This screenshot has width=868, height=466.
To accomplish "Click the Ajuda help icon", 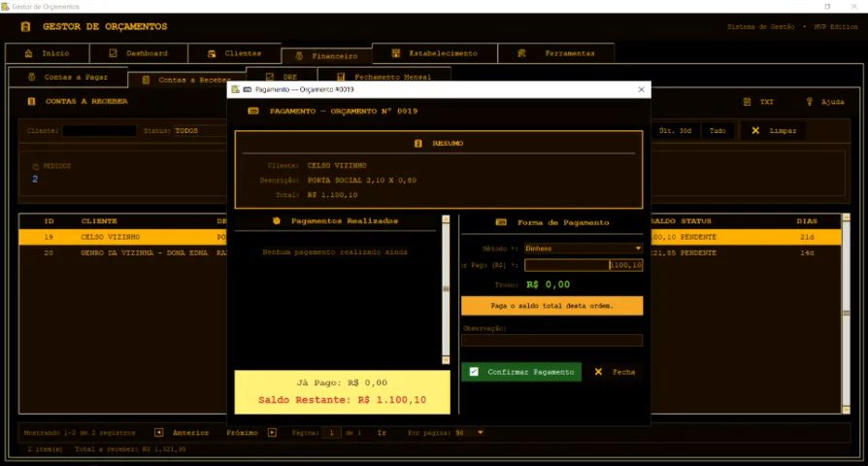I will point(810,102).
